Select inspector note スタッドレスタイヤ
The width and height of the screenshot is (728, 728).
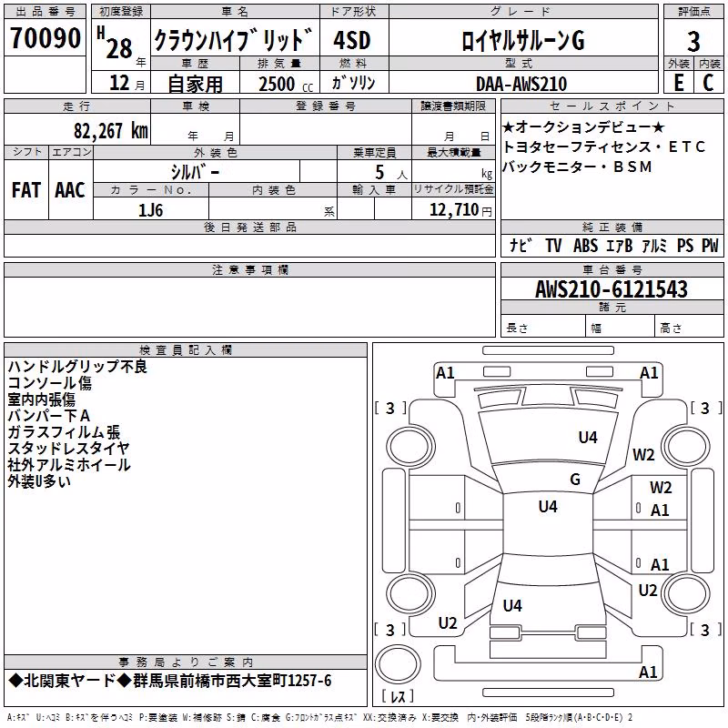point(69,449)
